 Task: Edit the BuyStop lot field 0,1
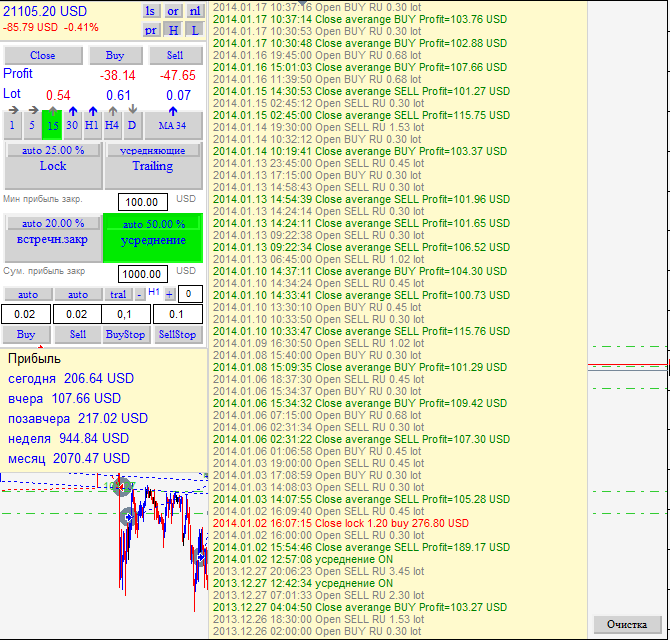(x=126, y=314)
